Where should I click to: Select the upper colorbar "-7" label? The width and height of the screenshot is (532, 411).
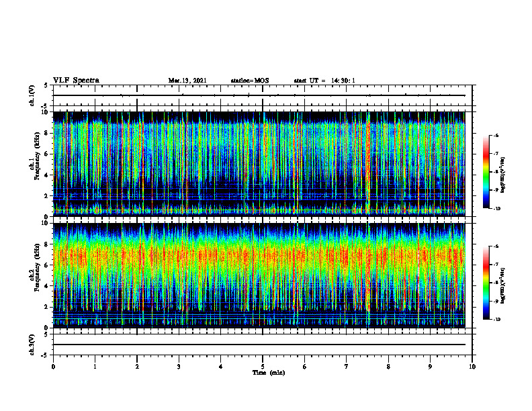[496, 154]
